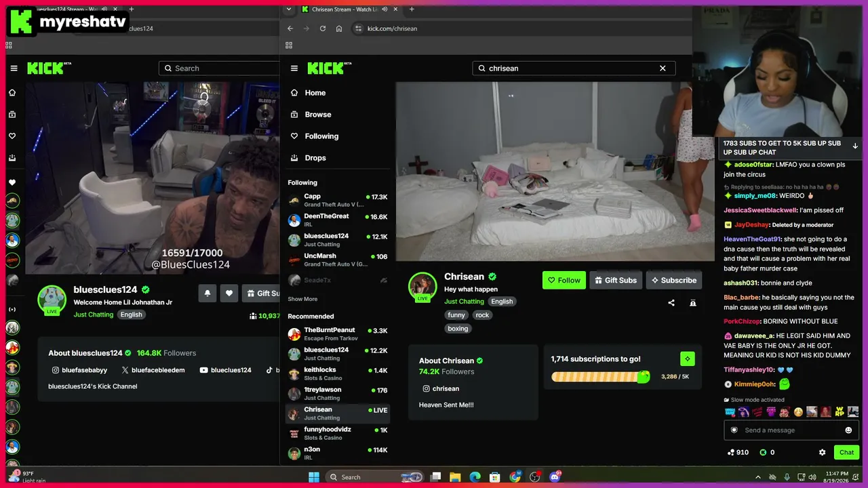Follow the Chrisean channel

[564, 281]
